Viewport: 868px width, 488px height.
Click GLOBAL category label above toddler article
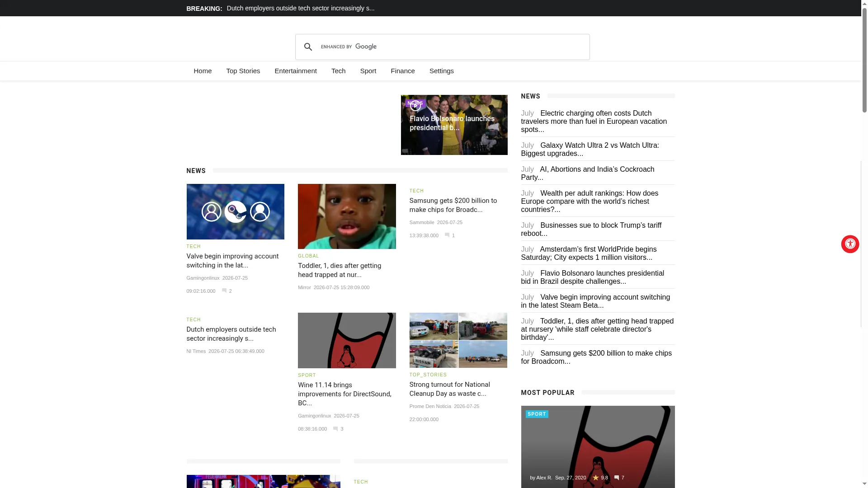coord(308,256)
